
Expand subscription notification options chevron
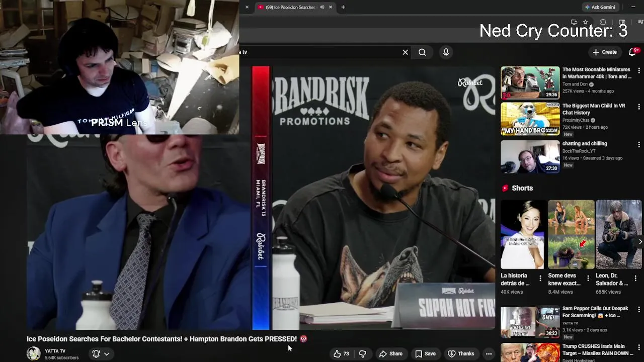coord(107,354)
